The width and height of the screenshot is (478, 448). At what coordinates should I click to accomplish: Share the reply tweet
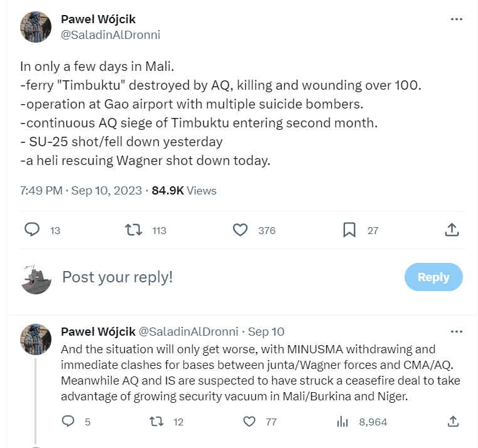click(x=451, y=422)
